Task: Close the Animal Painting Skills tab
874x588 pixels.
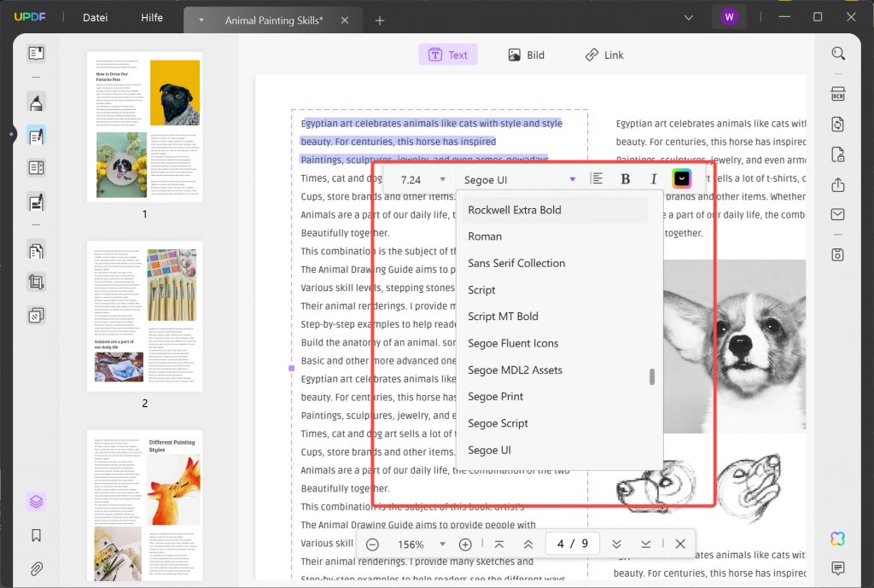Action: (x=345, y=20)
